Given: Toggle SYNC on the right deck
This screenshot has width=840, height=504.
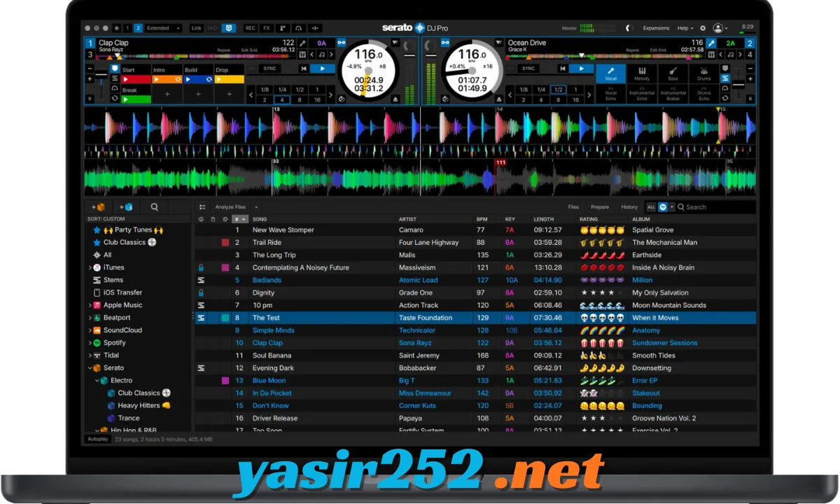Looking at the screenshot, I should pyautogui.click(x=528, y=69).
